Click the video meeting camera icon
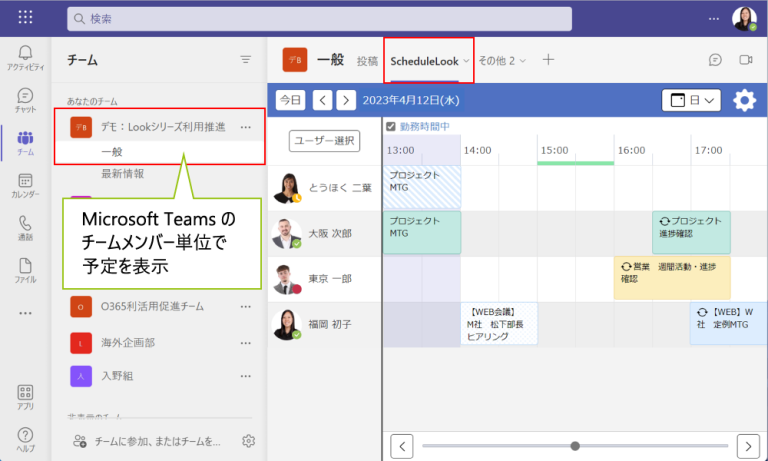The image size is (768, 461). click(745, 60)
